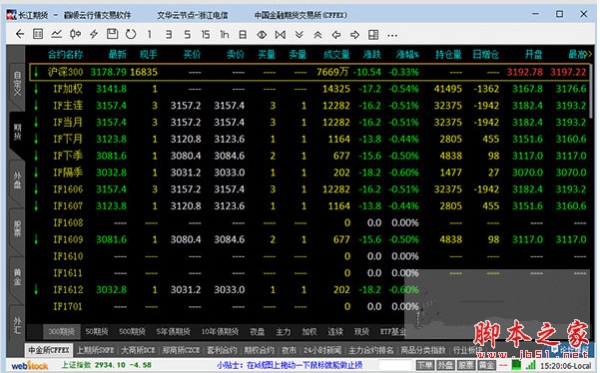The width and height of the screenshot is (600, 373).
Task: Select the 1h period button
Action: (224, 34)
